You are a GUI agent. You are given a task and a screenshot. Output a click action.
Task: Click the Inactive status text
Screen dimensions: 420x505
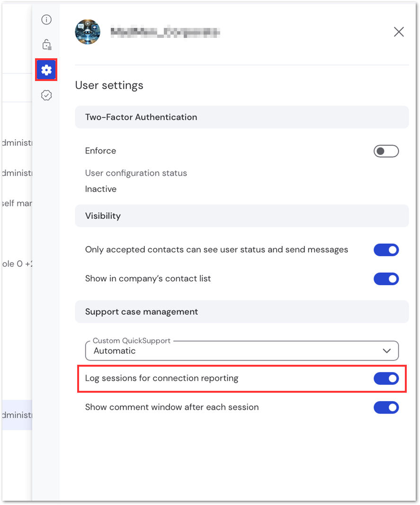(101, 189)
